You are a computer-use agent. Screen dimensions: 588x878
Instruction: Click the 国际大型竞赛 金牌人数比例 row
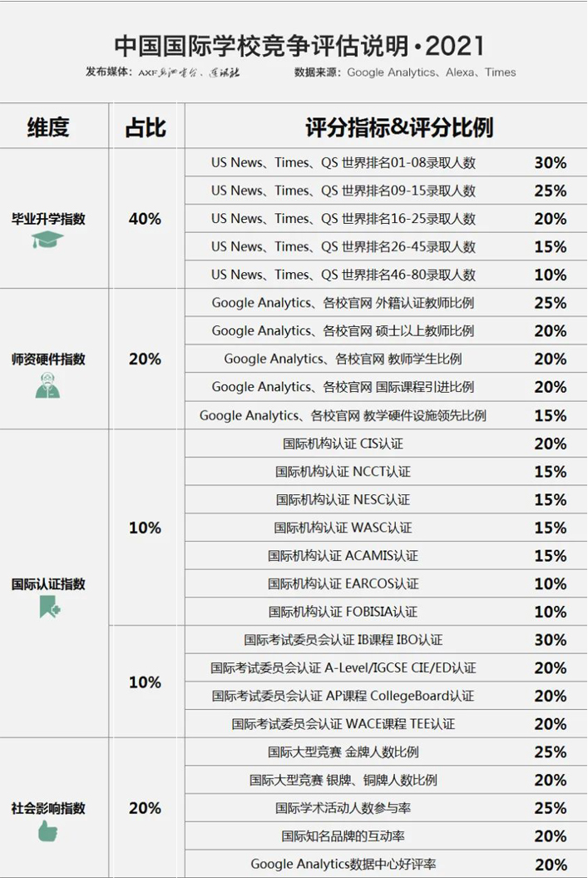[x=343, y=752]
